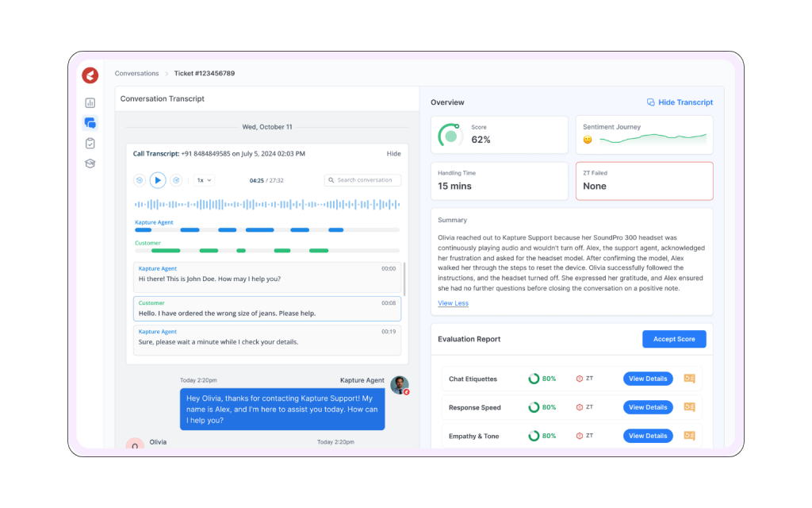Click the Search conversation input field

[x=362, y=180]
